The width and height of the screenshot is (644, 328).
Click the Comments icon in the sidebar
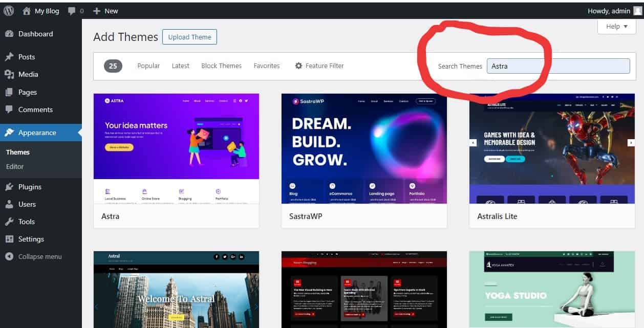9,110
